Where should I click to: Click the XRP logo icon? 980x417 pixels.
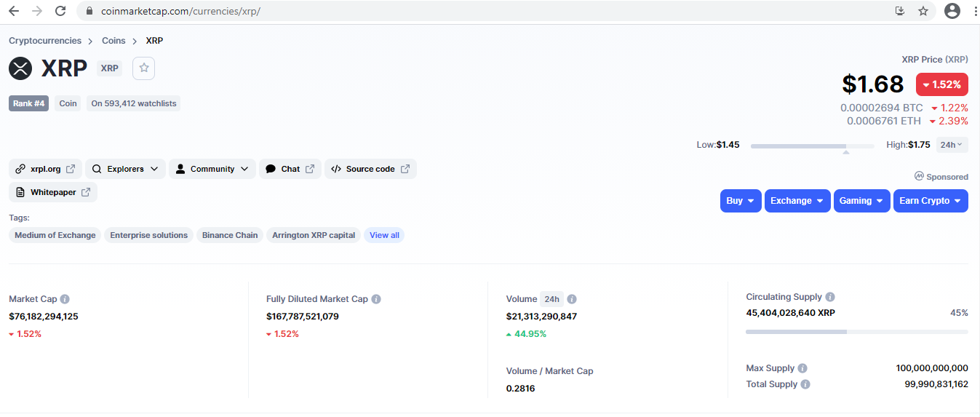tap(20, 68)
